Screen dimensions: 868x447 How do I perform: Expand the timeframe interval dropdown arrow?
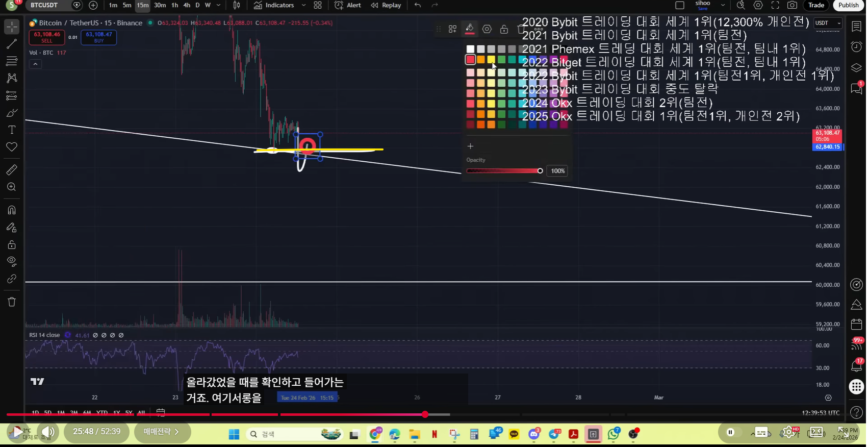click(x=219, y=5)
